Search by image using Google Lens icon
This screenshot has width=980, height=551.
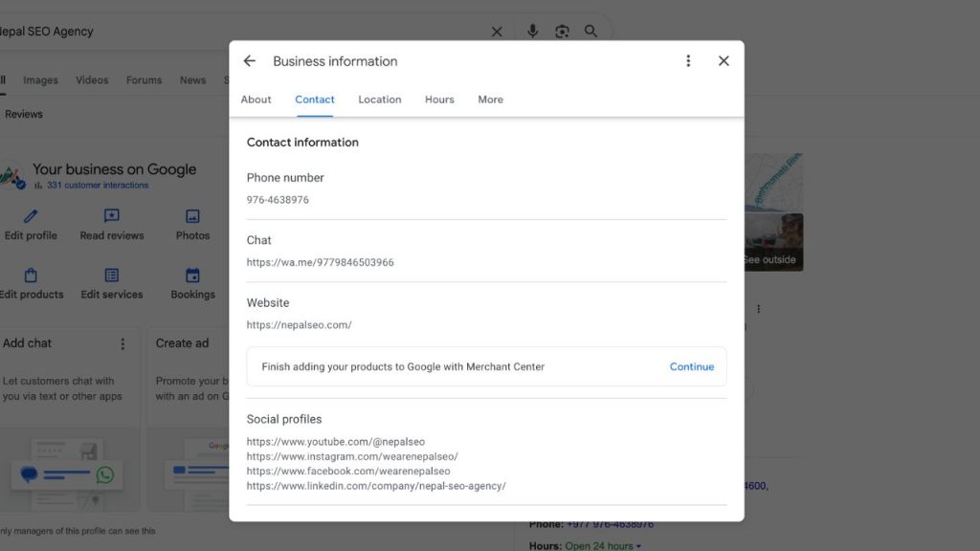coord(563,31)
